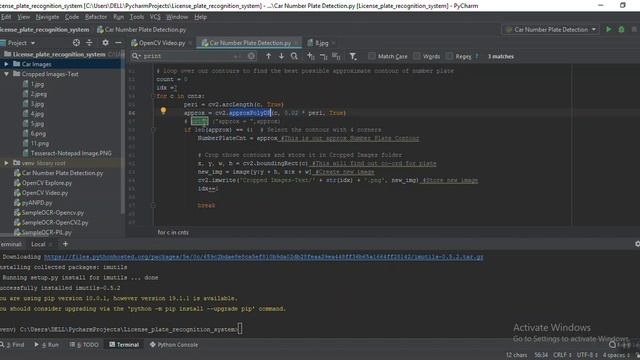Click the 4 spaces indent status entry
Image resolution: width=640 pixels, height=360 pixels.
[616, 355]
